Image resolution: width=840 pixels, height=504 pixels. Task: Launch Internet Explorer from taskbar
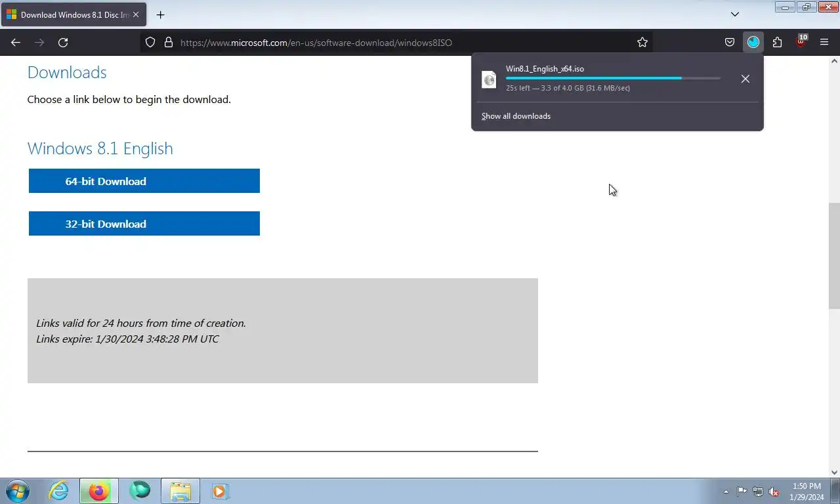(59, 491)
